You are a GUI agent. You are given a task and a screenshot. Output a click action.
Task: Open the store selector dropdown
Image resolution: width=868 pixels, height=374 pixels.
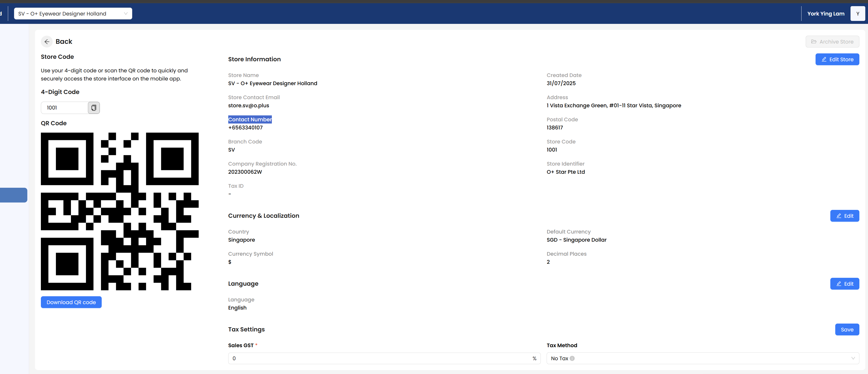click(73, 14)
